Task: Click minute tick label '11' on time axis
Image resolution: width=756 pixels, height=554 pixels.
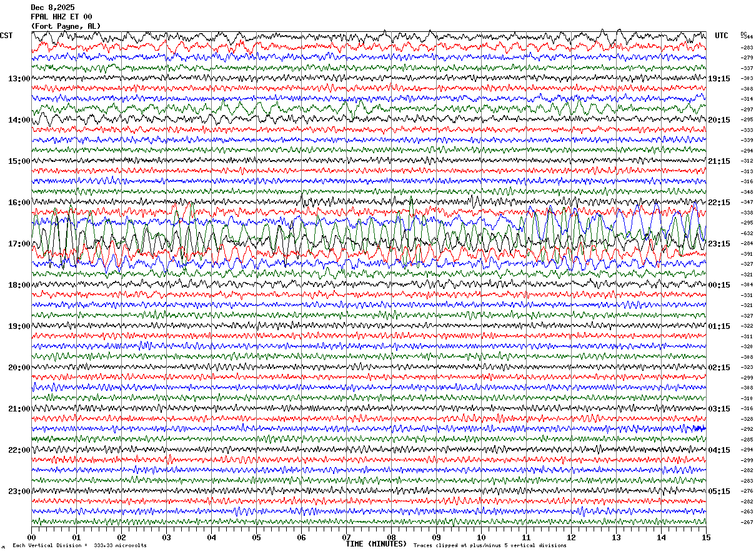Action: (x=526, y=538)
